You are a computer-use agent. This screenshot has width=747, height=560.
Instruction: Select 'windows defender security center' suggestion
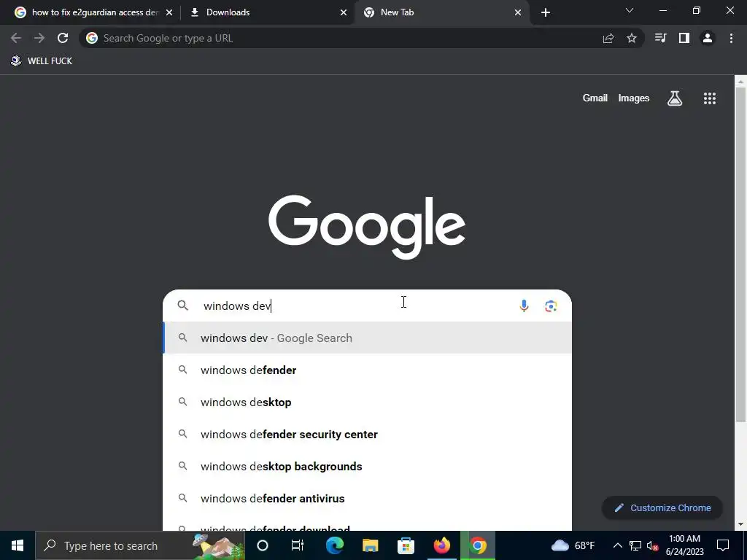coord(368,435)
